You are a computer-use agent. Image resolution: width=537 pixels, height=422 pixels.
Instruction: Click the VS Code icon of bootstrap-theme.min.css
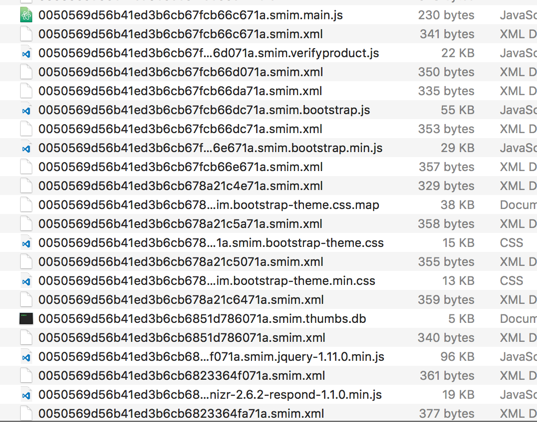coord(26,281)
